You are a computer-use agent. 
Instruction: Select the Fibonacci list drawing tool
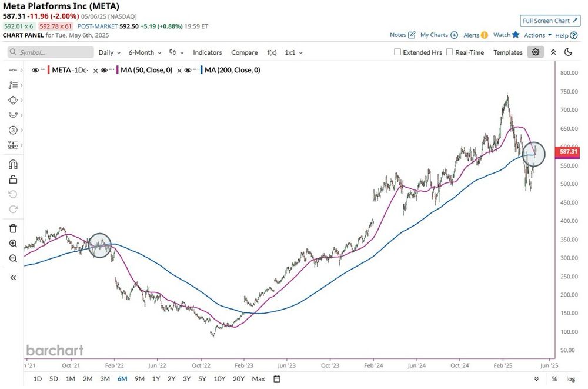[13, 85]
